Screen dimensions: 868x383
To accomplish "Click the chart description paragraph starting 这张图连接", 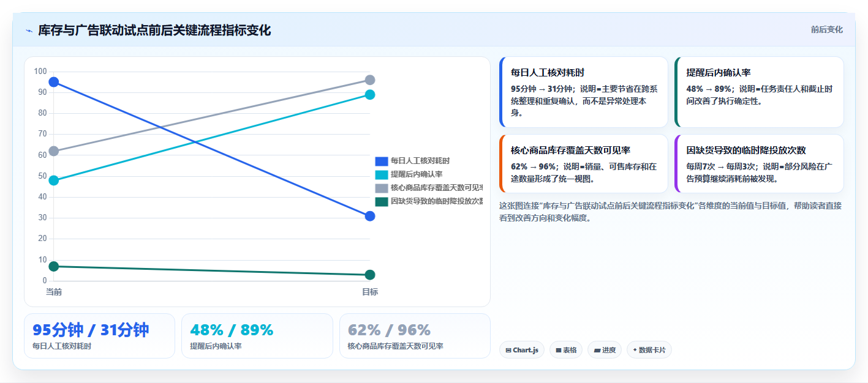I will click(670, 212).
